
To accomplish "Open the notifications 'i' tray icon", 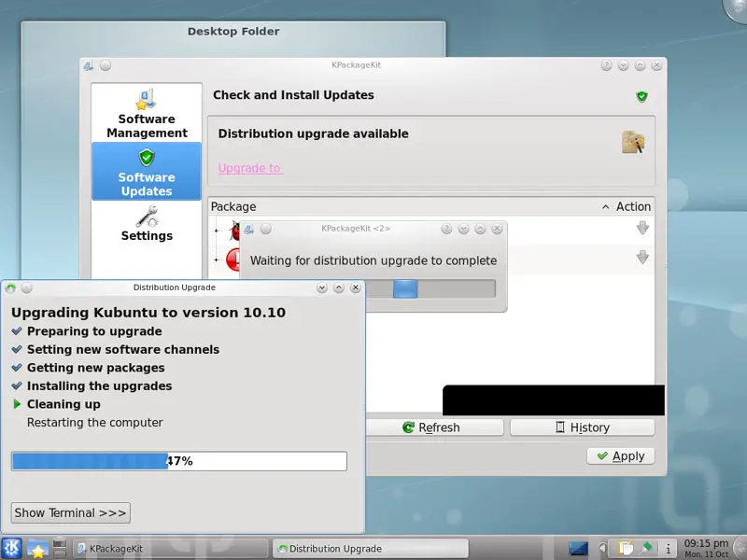I will 668,549.
